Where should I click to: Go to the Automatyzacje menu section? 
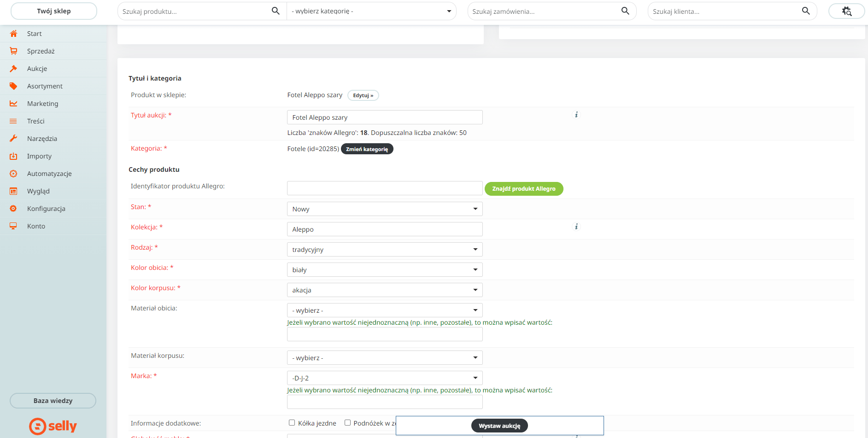coord(49,174)
